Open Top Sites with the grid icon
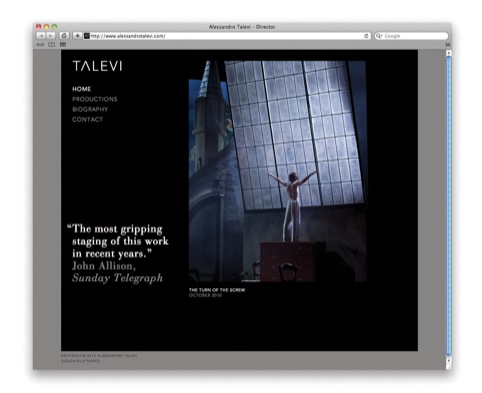Viewport: 482px width, 393px height. click(63, 44)
